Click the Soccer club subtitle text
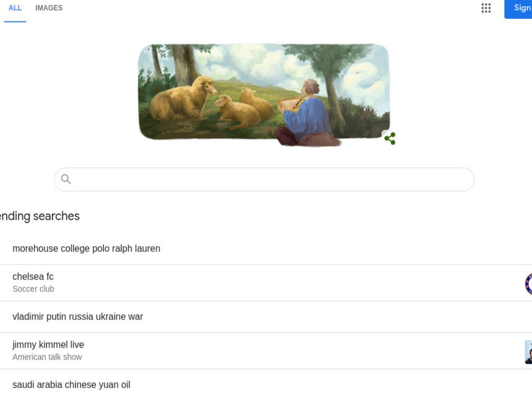 pyautogui.click(x=33, y=289)
